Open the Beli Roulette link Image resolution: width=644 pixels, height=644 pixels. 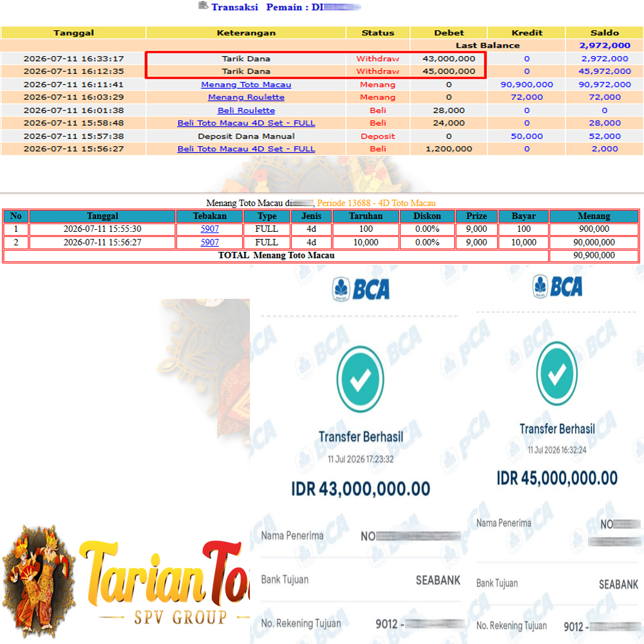pyautogui.click(x=246, y=111)
